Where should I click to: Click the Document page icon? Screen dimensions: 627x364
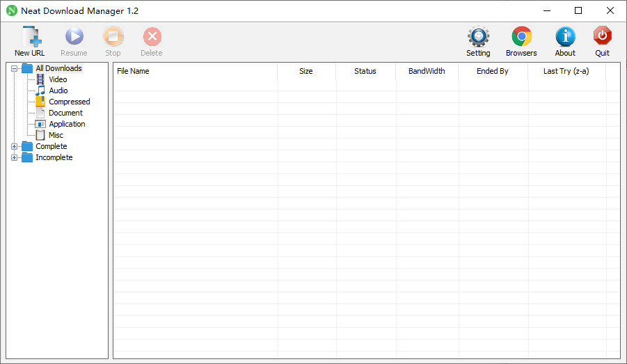40,113
